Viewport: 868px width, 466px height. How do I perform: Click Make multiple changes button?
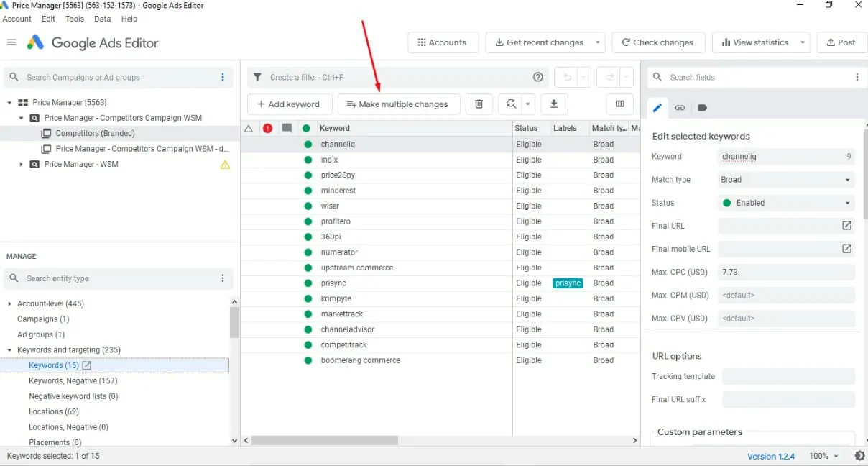pyautogui.click(x=399, y=104)
